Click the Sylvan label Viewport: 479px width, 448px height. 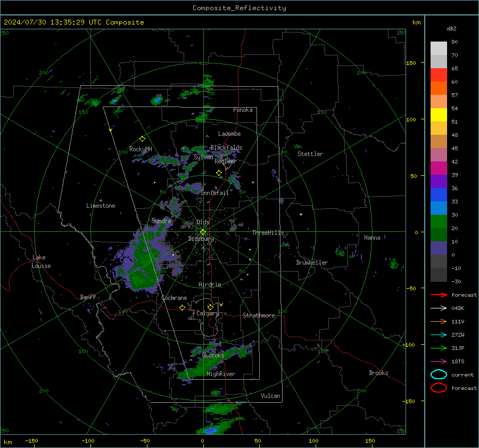pyautogui.click(x=203, y=157)
